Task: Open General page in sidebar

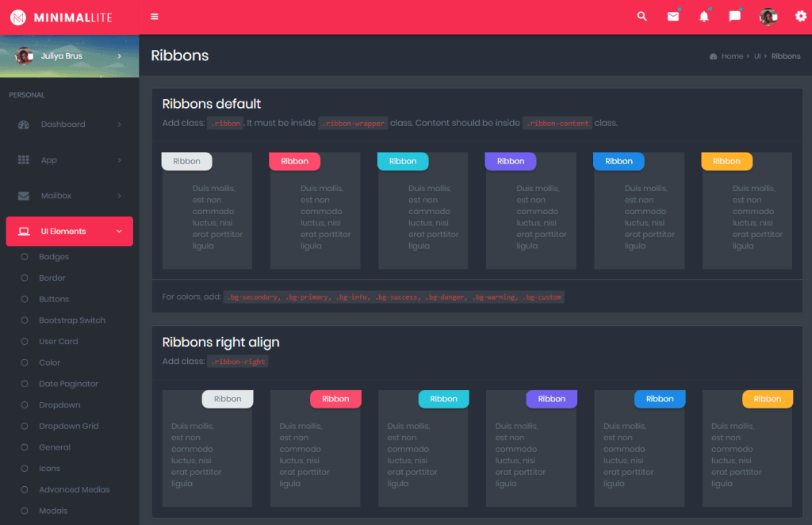Action: click(x=55, y=447)
